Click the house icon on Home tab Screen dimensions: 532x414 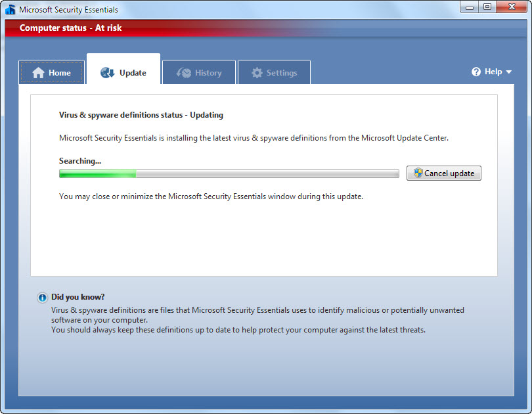(x=38, y=73)
